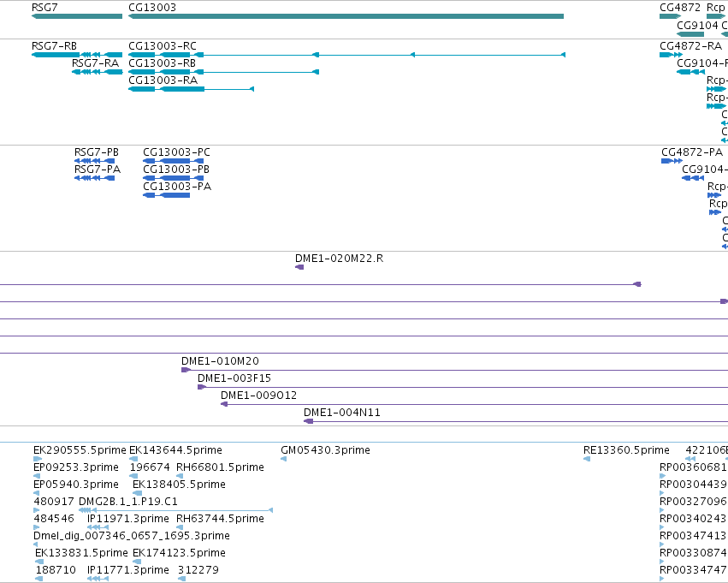Image resolution: width=728 pixels, height=583 pixels.
Task: Click EST RH66801.5prime
Action: 180,476
